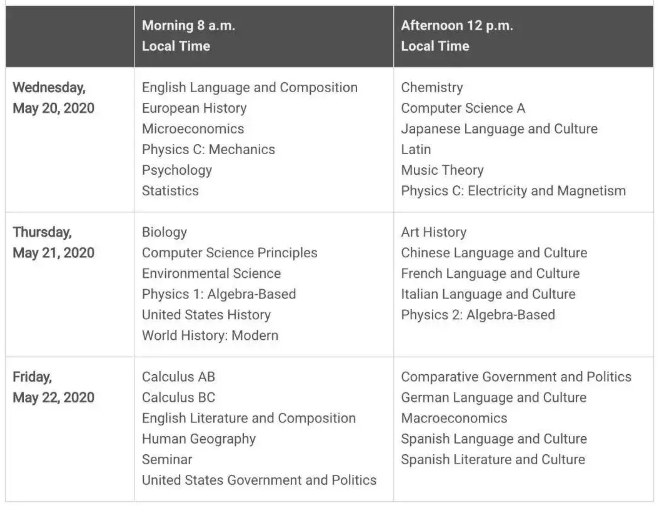Screen dimensions: 658x506
Task: Select Physics C: Mechanics text
Action: [208, 149]
